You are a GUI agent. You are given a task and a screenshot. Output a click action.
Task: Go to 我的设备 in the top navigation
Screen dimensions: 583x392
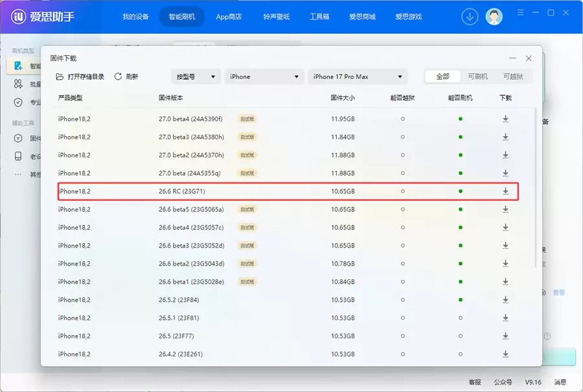point(136,17)
